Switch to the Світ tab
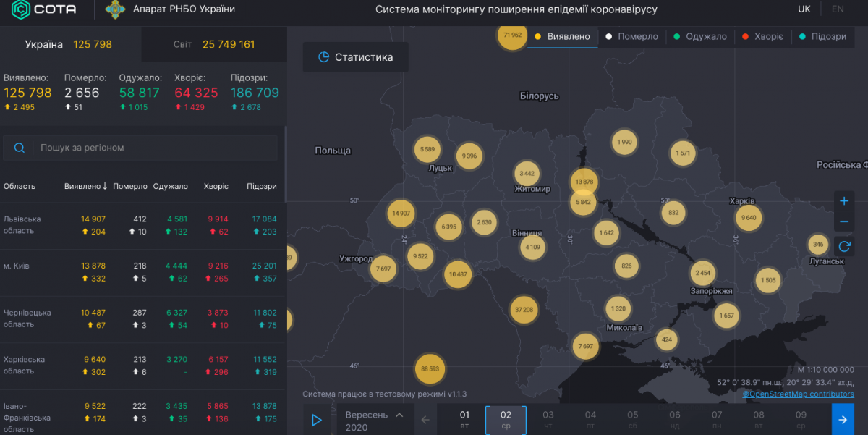Image resolution: width=868 pixels, height=435 pixels. click(213, 44)
